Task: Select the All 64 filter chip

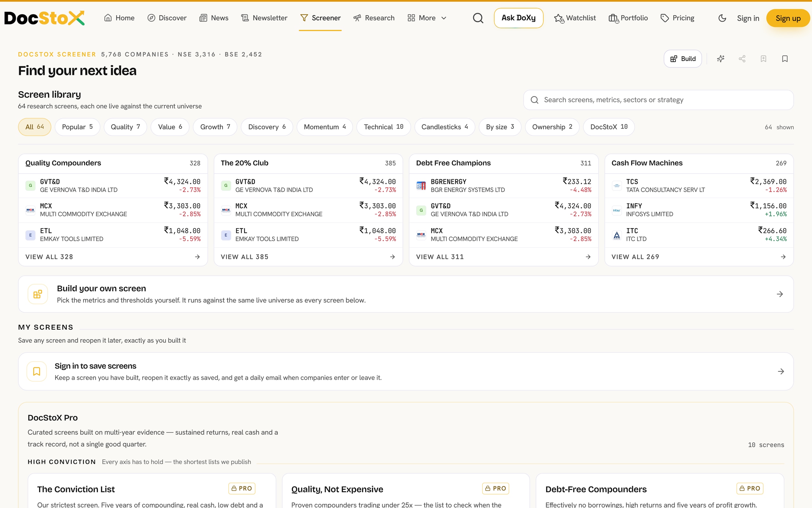Action: (35, 127)
